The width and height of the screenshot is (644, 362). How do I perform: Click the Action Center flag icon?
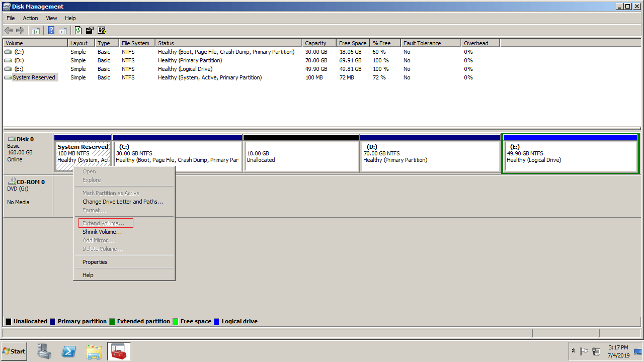pos(584,351)
